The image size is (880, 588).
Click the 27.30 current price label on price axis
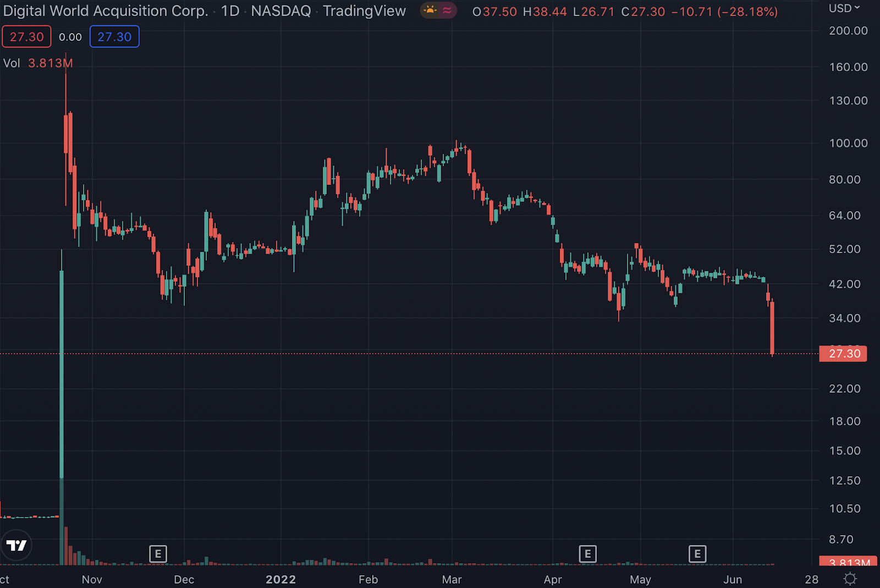(x=843, y=354)
